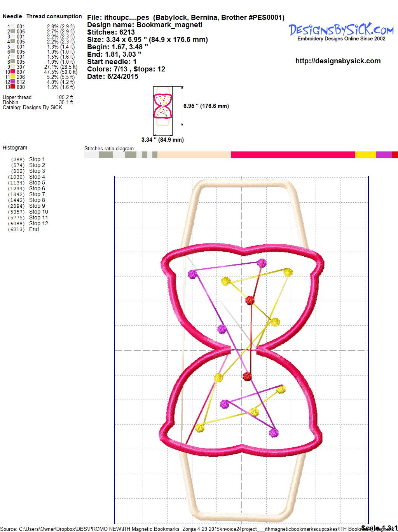Choose the red 800 swatch for needle 13

coord(12,87)
